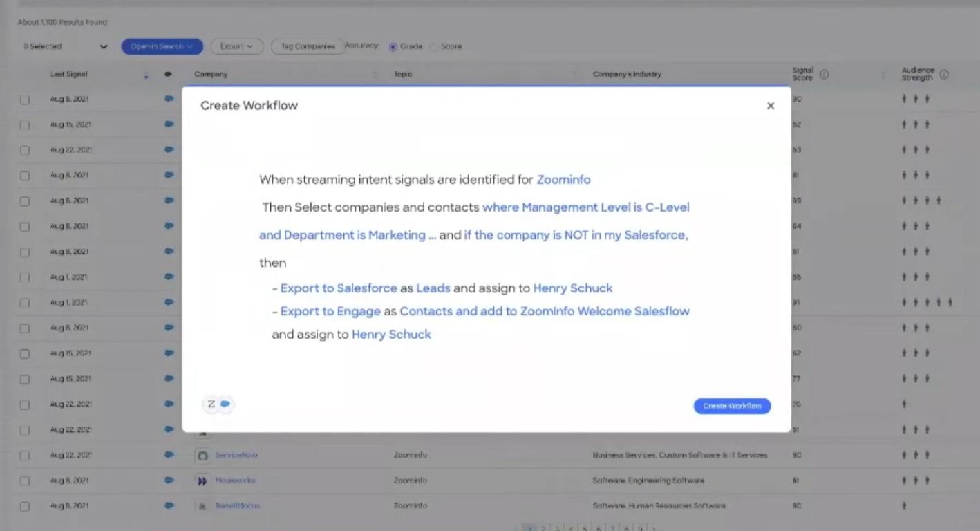Click the Zoominfo topic cell in the Moveworks row
The width and height of the screenshot is (980, 531).
pos(411,481)
